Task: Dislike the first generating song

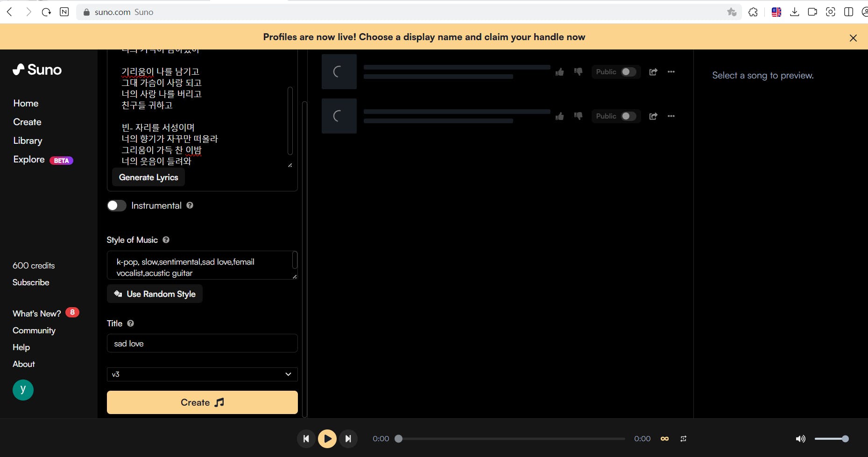Action: [x=578, y=72]
